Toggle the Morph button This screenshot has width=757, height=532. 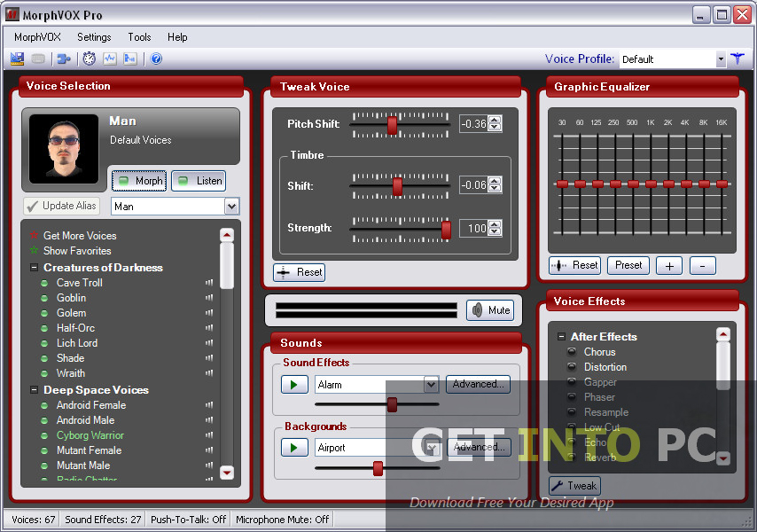coord(139,181)
